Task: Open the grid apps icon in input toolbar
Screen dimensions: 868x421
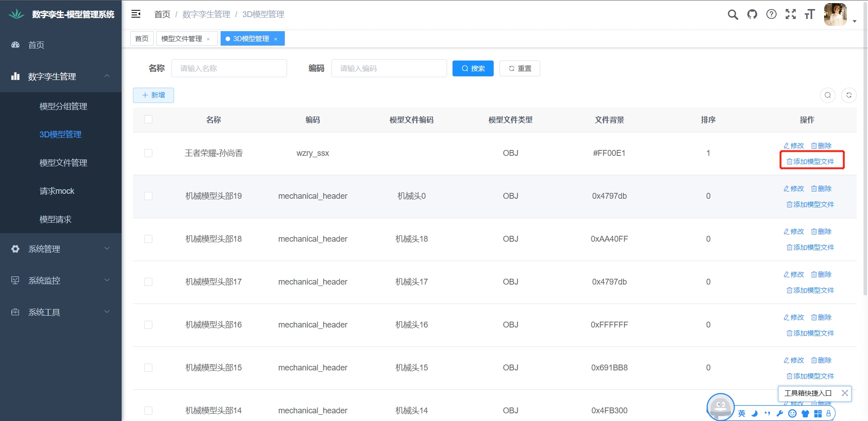Action: 818,413
